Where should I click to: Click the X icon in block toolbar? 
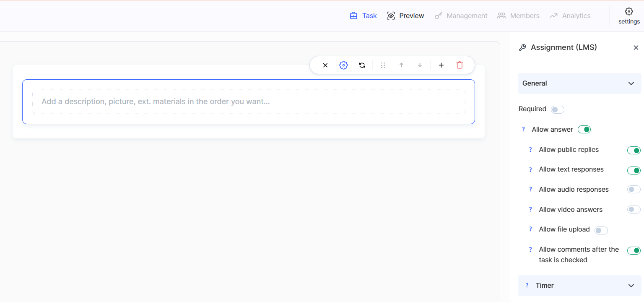coord(325,65)
